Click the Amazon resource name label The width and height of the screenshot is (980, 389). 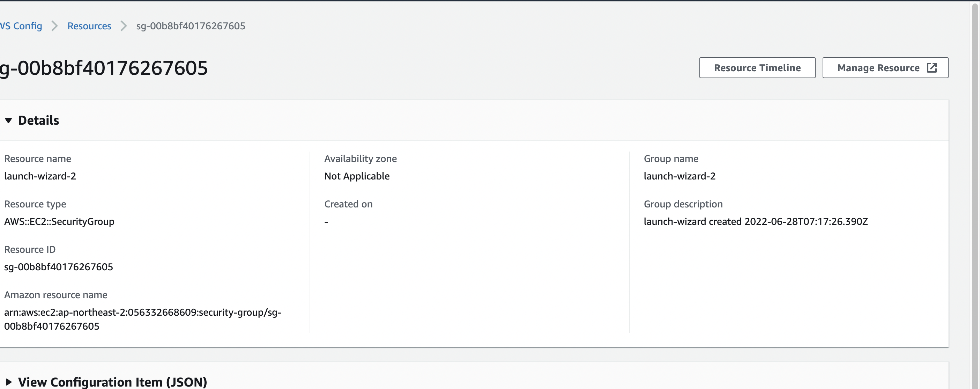pyautogui.click(x=55, y=295)
